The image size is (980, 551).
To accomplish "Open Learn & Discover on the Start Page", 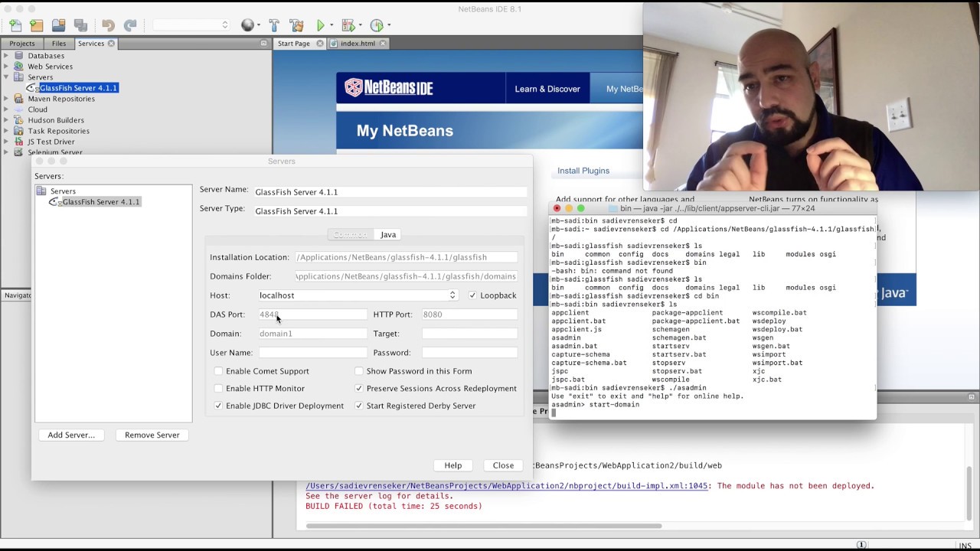I will pyautogui.click(x=547, y=89).
